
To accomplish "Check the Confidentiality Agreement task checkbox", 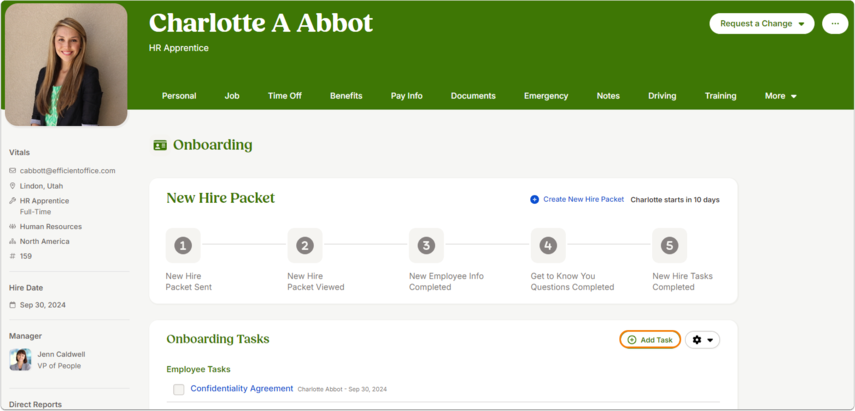I will tap(179, 389).
